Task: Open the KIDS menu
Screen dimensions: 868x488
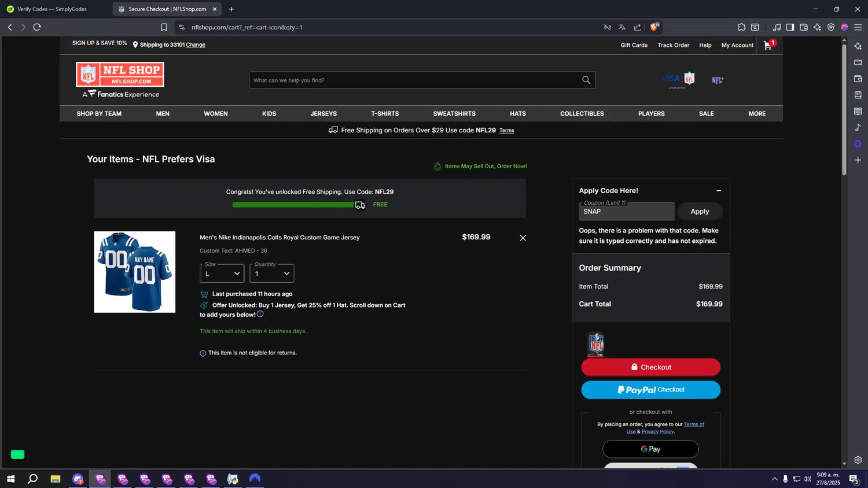Action: click(x=269, y=114)
